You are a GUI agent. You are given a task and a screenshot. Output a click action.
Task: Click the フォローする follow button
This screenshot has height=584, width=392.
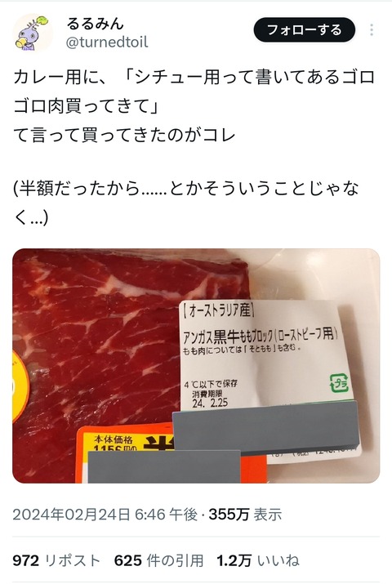click(304, 29)
